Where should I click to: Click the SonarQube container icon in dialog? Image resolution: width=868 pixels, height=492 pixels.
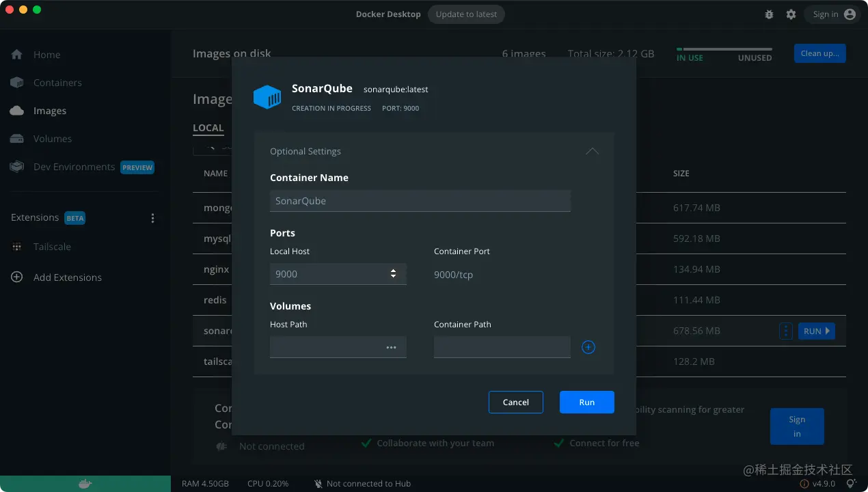(x=267, y=97)
